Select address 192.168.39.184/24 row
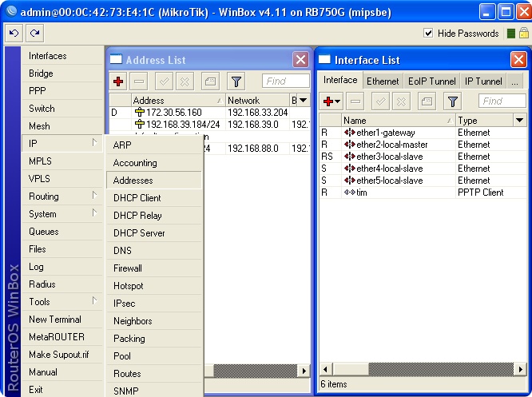 click(209, 124)
